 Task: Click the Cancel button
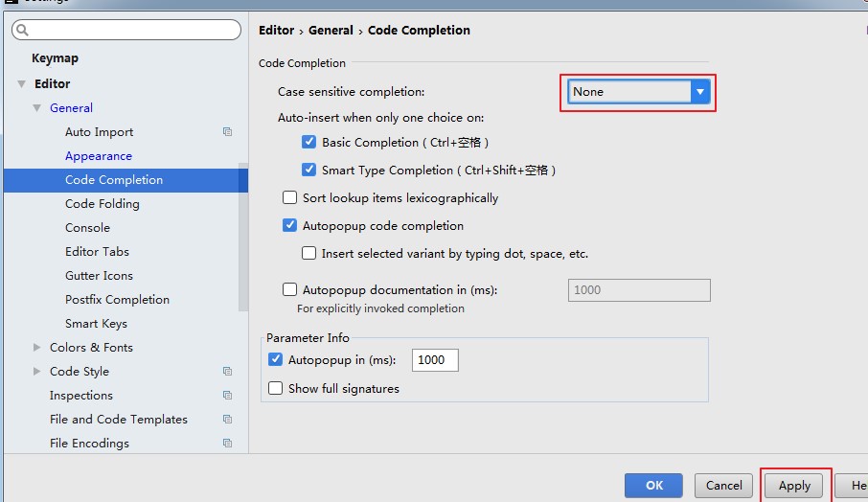point(723,486)
